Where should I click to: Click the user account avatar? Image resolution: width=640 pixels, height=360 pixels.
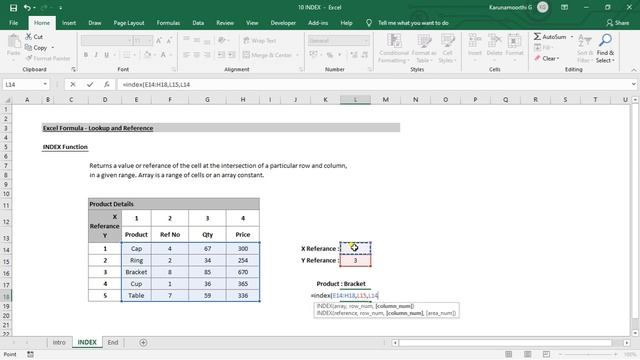point(542,7)
